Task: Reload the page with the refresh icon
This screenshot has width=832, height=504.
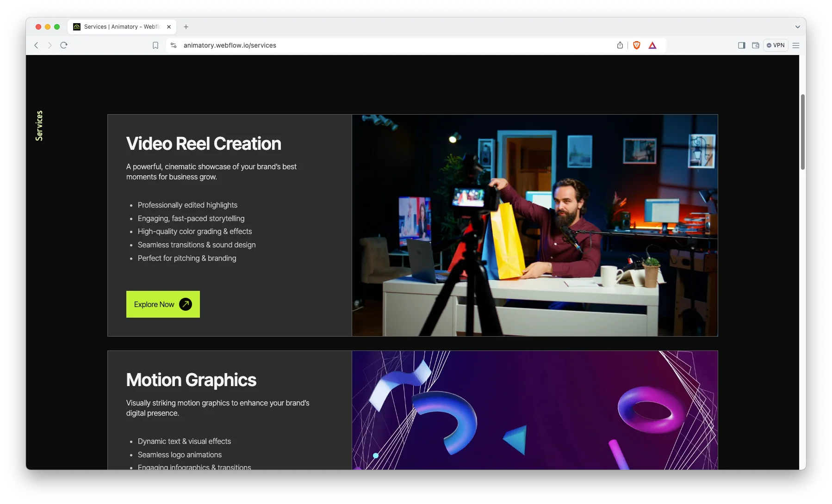Action: pyautogui.click(x=64, y=45)
